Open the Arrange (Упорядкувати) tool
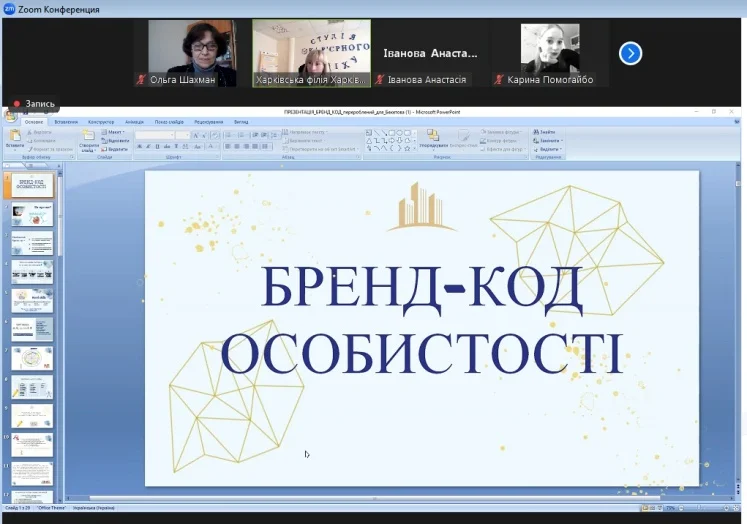The image size is (747, 524). [x=434, y=137]
